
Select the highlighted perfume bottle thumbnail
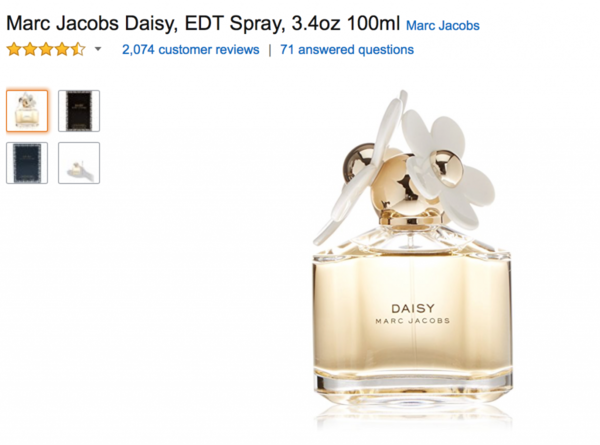(27, 111)
